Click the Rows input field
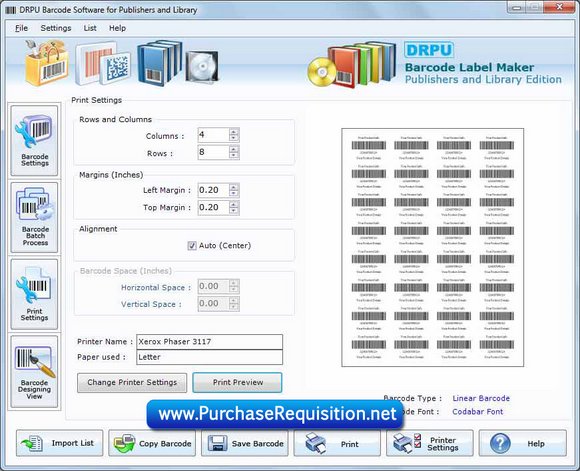The height and width of the screenshot is (471, 580). click(x=213, y=152)
